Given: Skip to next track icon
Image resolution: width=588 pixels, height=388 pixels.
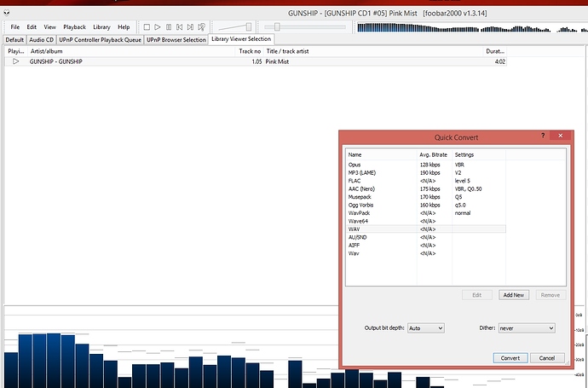Looking at the screenshot, I should coord(191,27).
